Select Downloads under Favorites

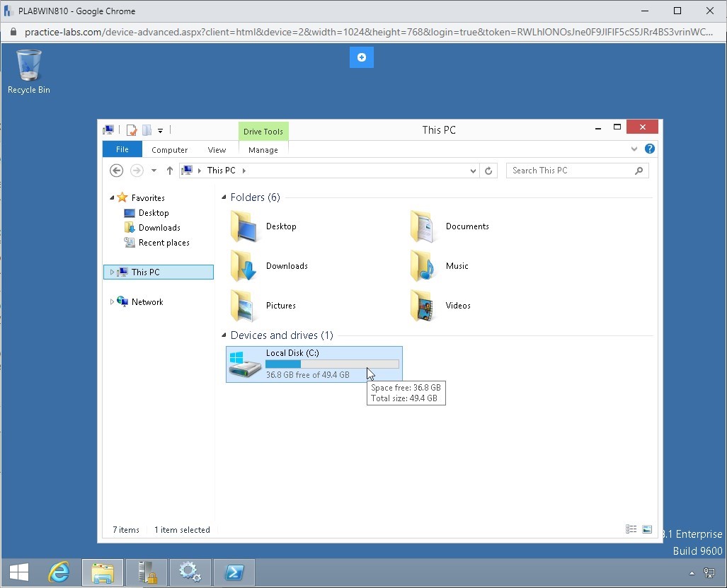coord(159,228)
